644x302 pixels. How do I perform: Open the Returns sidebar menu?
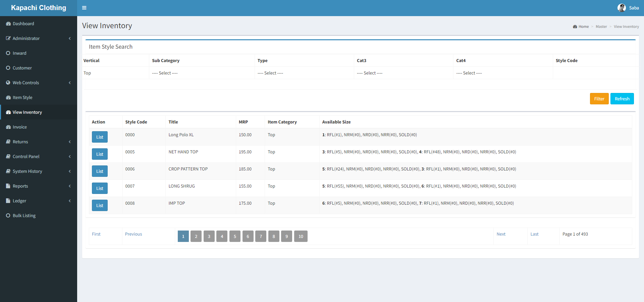(x=20, y=142)
